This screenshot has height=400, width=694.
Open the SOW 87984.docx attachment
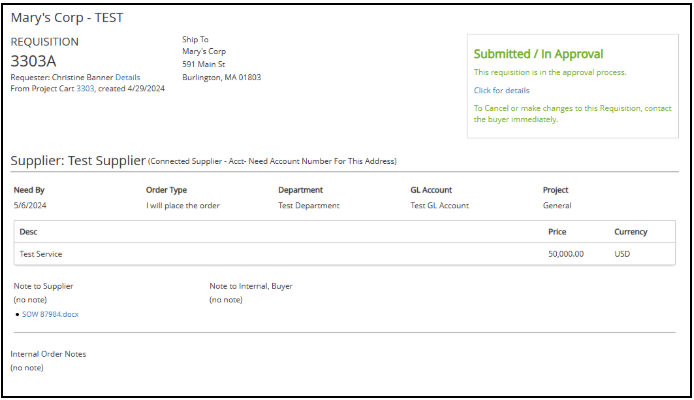click(50, 314)
